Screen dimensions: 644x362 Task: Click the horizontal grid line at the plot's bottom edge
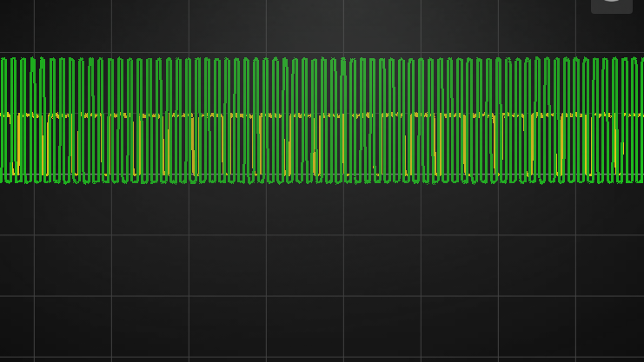(x=304, y=356)
